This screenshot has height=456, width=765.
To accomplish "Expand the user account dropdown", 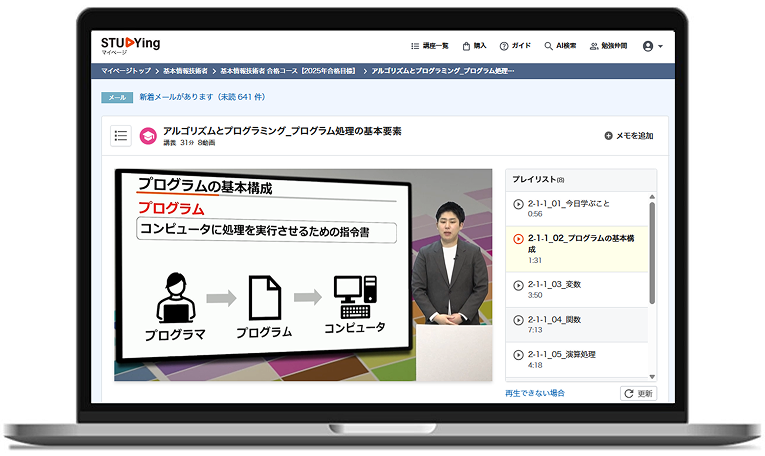I will 653,46.
